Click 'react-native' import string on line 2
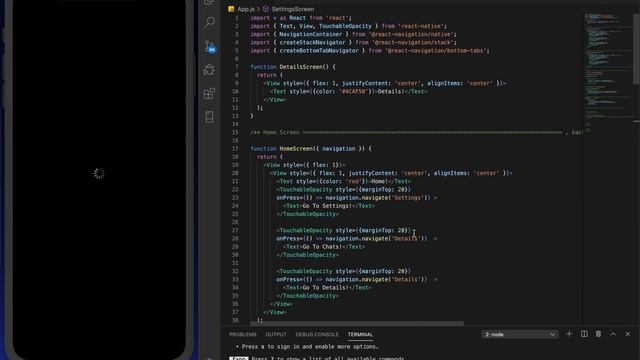This screenshot has width=640, height=360. point(422,26)
